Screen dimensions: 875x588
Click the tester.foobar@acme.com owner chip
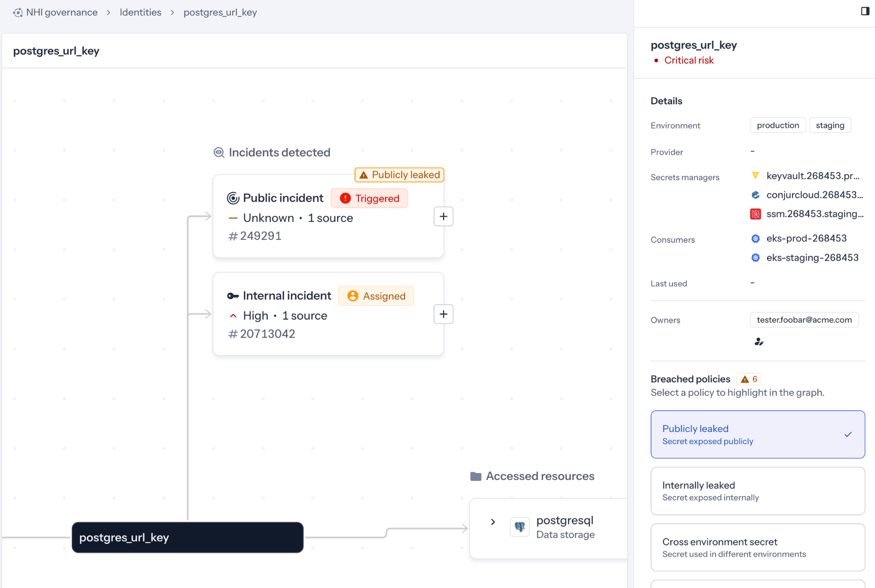(804, 320)
